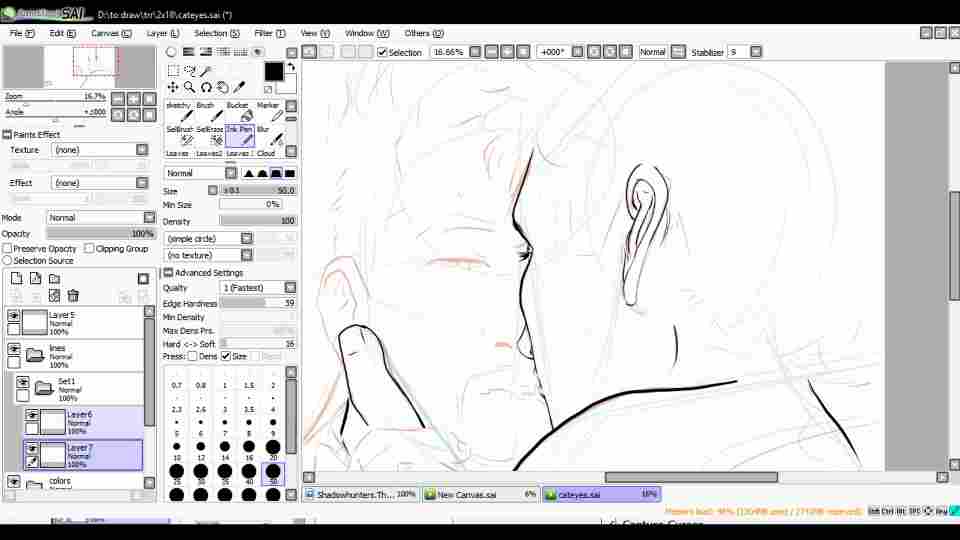The image size is (960, 540).
Task: Choose the Marker tool
Action: point(269,111)
